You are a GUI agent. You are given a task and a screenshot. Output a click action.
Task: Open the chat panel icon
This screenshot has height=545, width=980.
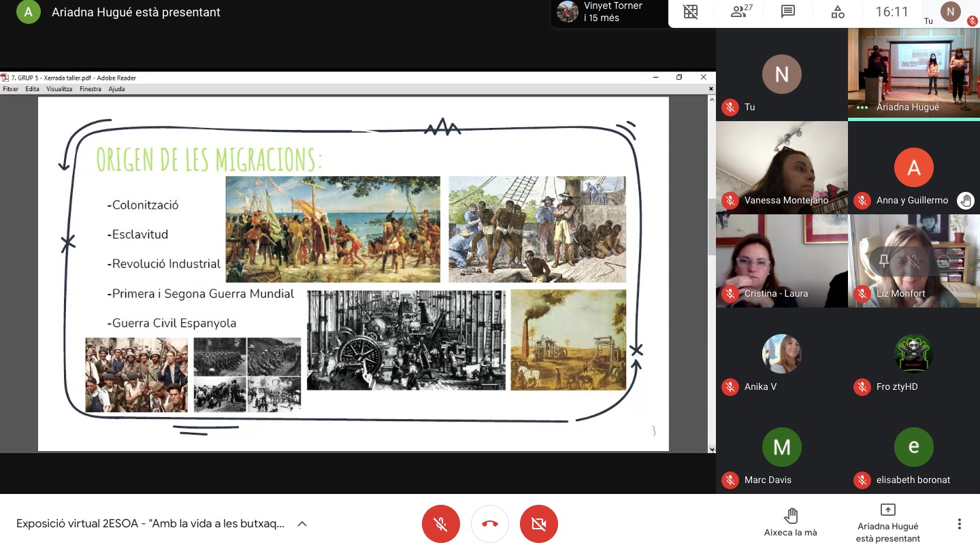[788, 12]
